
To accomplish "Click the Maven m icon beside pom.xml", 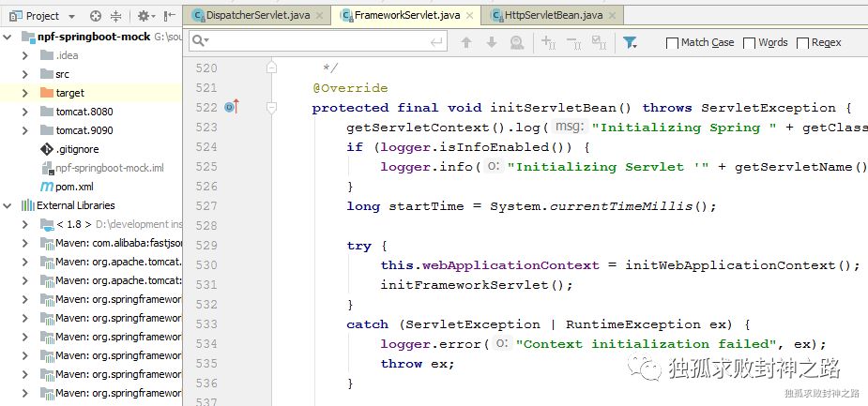I will pyautogui.click(x=47, y=187).
